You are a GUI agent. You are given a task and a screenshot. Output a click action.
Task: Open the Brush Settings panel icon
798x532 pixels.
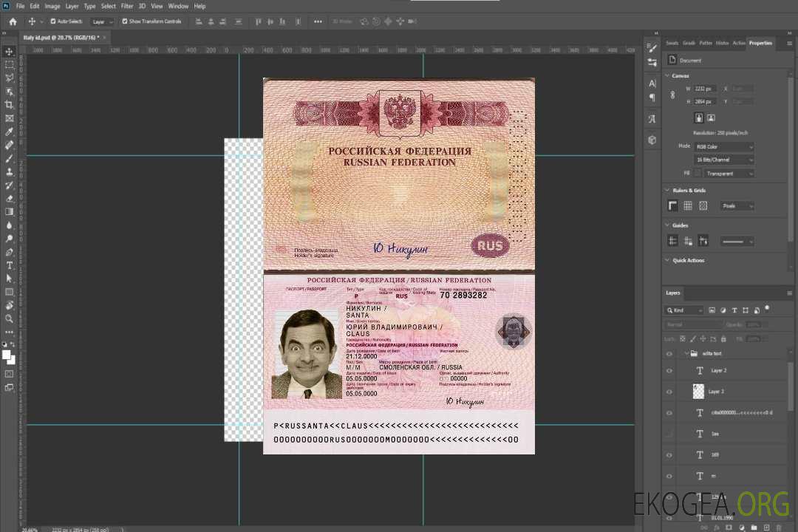click(x=652, y=48)
